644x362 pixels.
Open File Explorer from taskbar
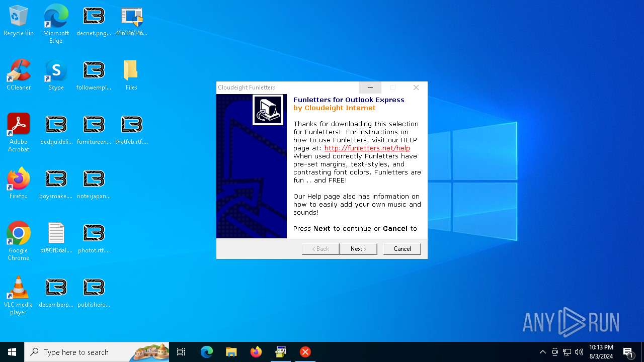click(231, 352)
